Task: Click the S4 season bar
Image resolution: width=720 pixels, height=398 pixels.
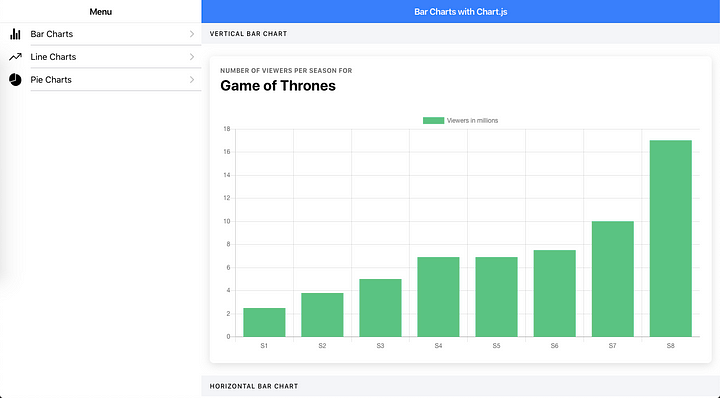Action: tap(438, 297)
